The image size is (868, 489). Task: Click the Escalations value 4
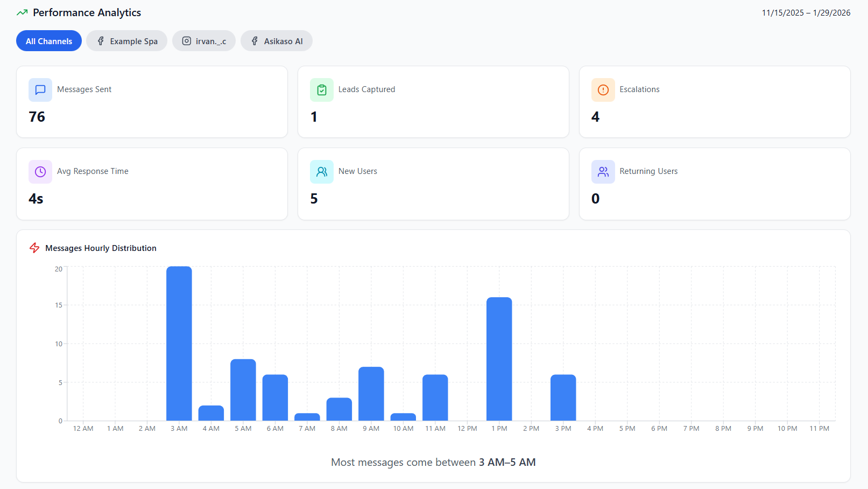(595, 117)
